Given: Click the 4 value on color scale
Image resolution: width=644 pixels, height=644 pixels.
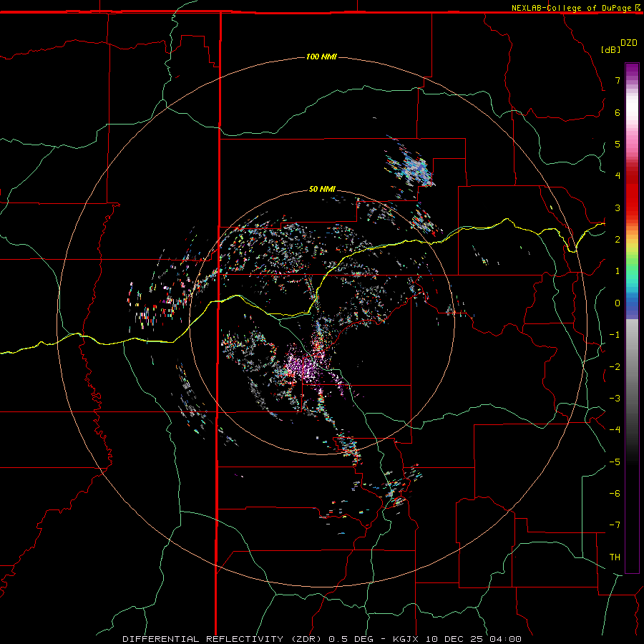Looking at the screenshot, I should click(x=618, y=176).
